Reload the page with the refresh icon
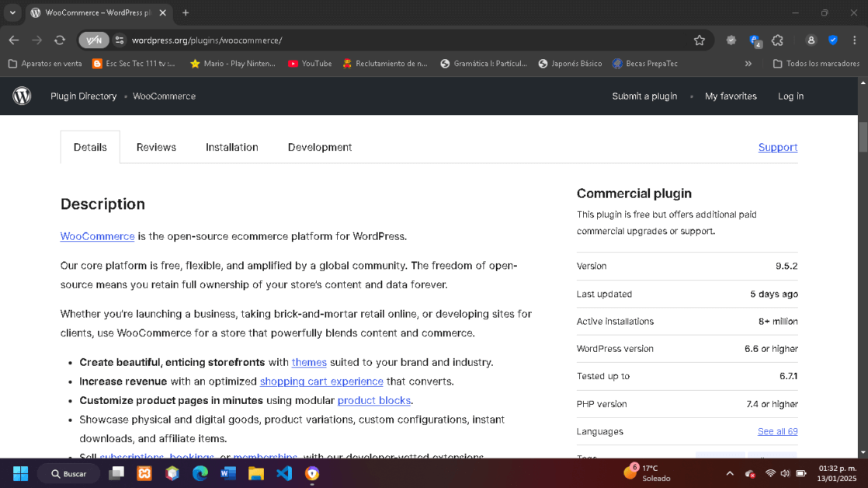 coord(60,40)
